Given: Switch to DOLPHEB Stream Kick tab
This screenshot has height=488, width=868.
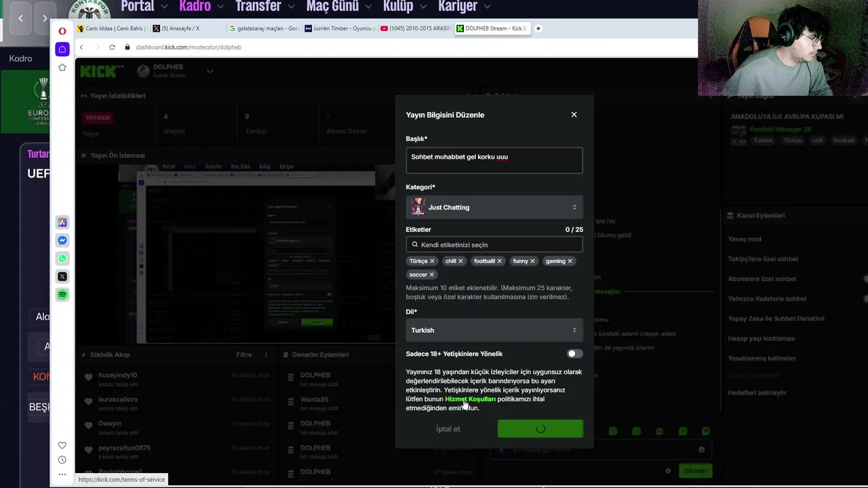Looking at the screenshot, I should [492, 28].
